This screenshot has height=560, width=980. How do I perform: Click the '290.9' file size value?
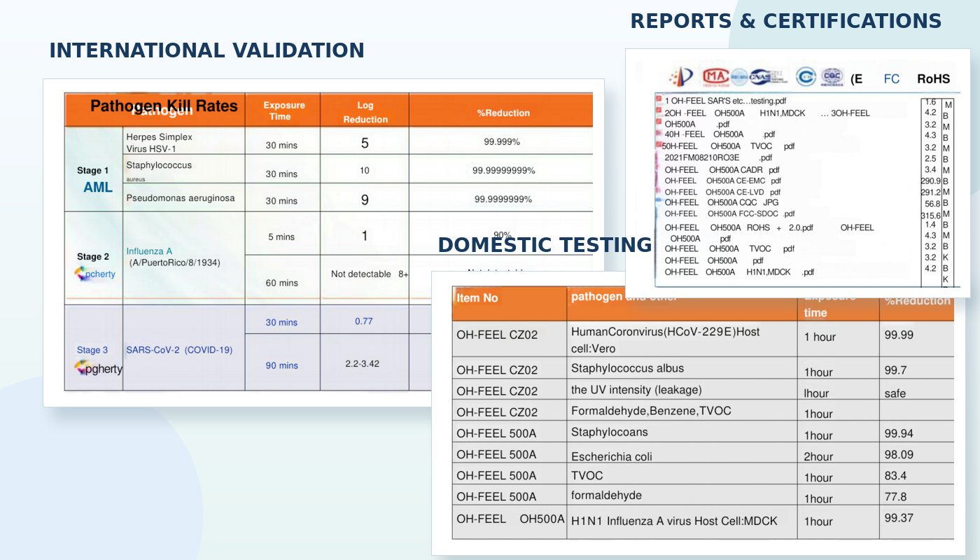click(x=931, y=181)
